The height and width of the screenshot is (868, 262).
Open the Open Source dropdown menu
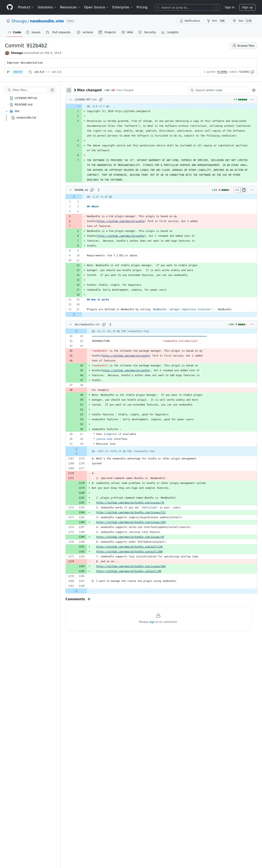[96, 7]
